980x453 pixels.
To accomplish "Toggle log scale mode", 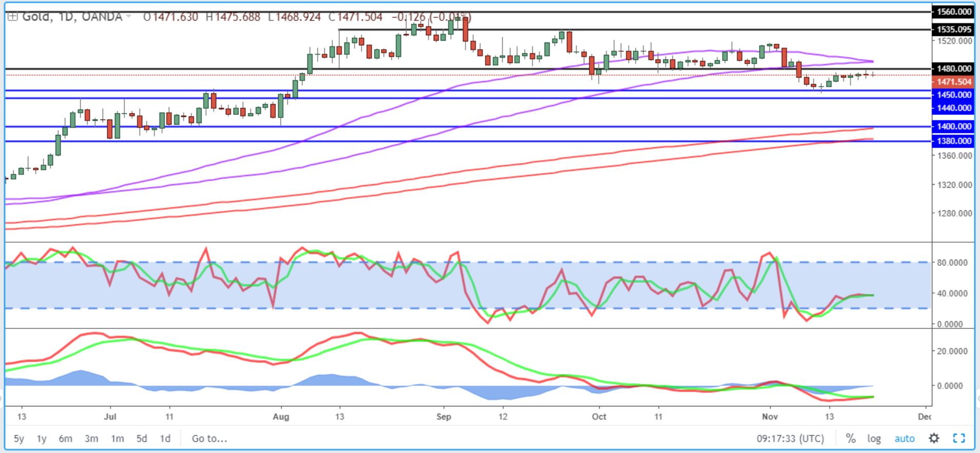I will (874, 439).
